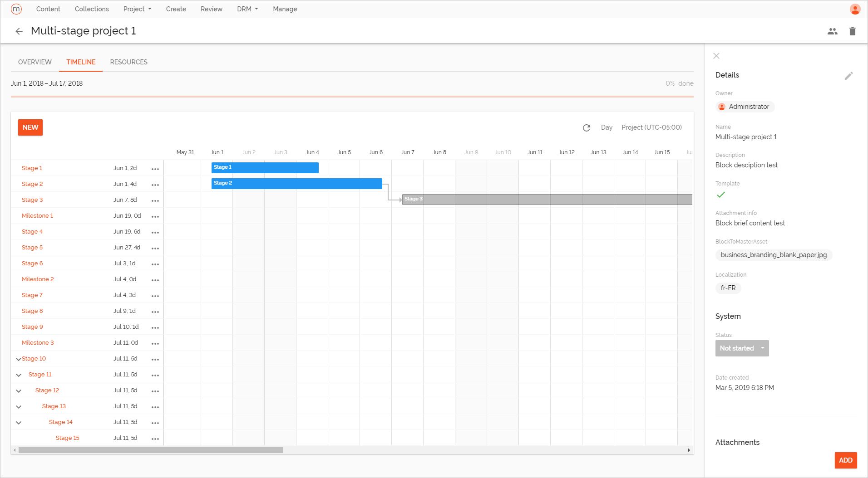Click the share project members icon
Viewport: 868px width, 478px height.
click(x=832, y=31)
